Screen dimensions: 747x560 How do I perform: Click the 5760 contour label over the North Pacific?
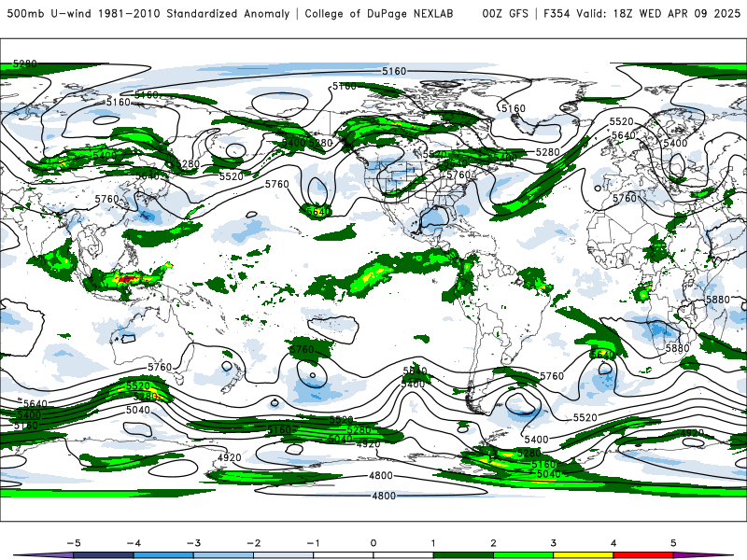[x=276, y=184]
